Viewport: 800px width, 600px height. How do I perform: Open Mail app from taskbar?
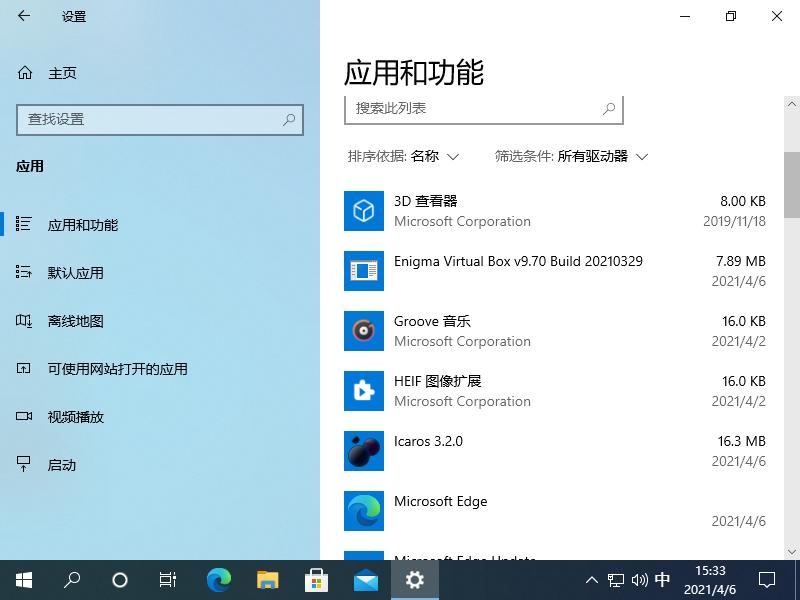pos(366,580)
